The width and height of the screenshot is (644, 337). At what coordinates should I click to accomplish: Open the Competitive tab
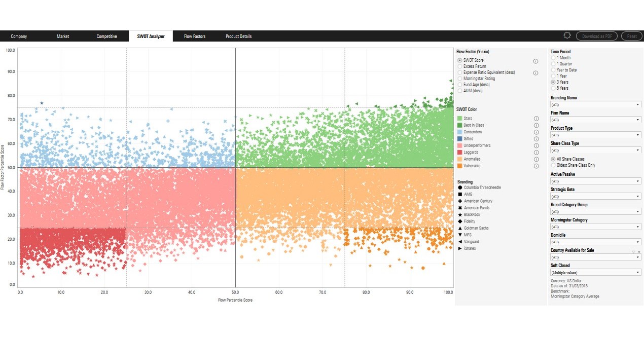(x=106, y=36)
